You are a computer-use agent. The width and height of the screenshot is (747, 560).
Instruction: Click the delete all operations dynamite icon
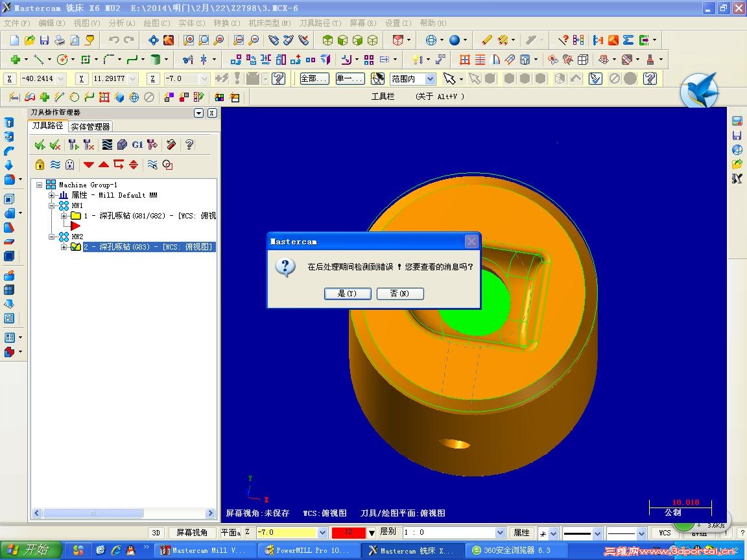click(x=171, y=145)
